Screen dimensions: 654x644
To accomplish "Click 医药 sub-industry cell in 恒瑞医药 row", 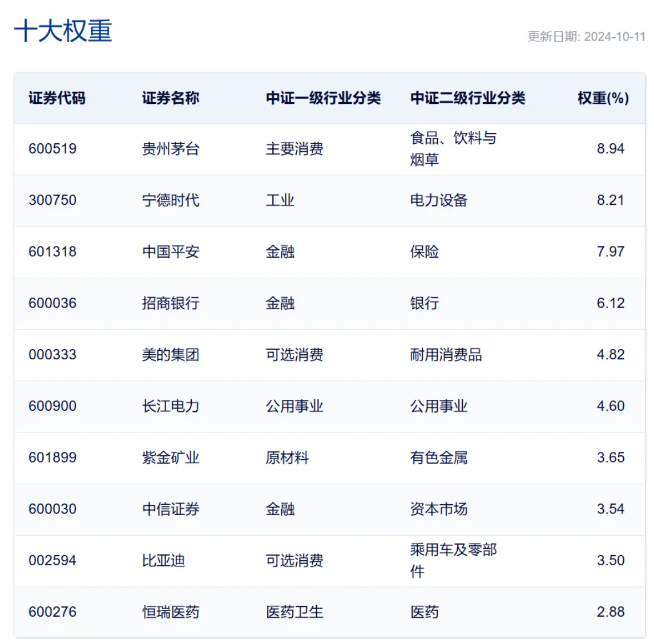I will click(425, 612).
